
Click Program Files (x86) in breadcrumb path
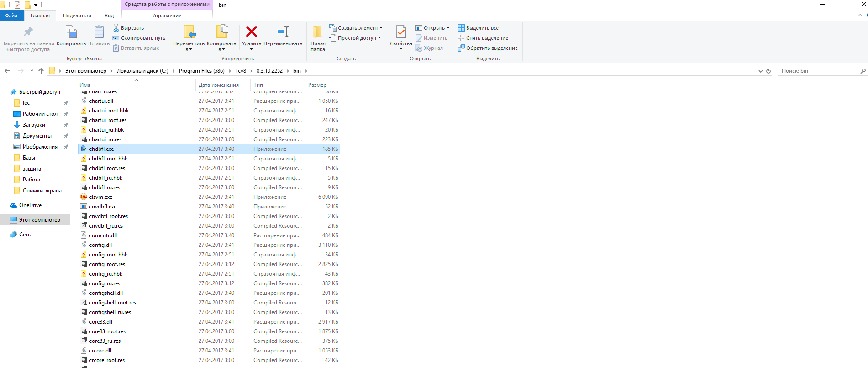[x=202, y=71]
